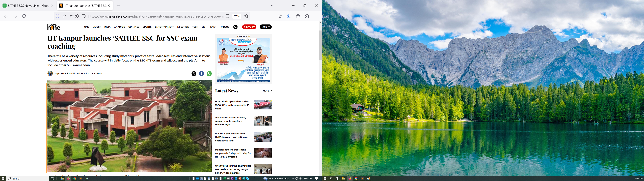Open the autoplay-blocked icon in address bar
The image size is (644, 181).
[x=77, y=16]
